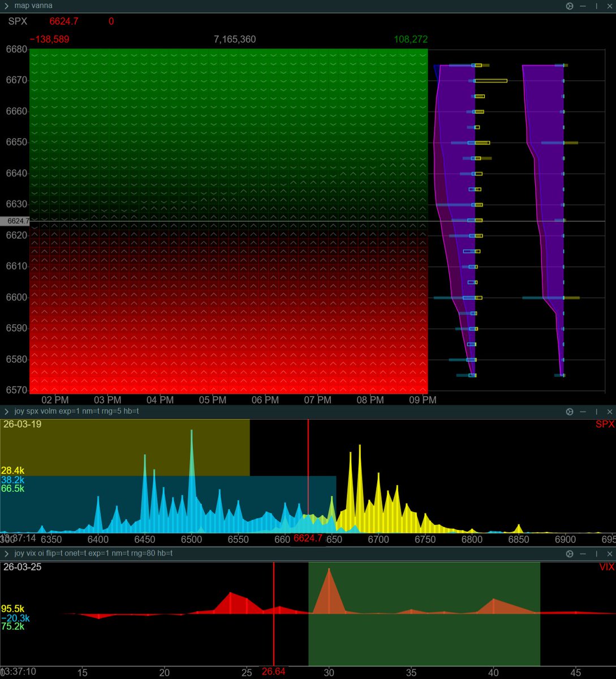The width and height of the screenshot is (616, 679).
Task: Click the 6590 y-axis label
Action: [16, 328]
